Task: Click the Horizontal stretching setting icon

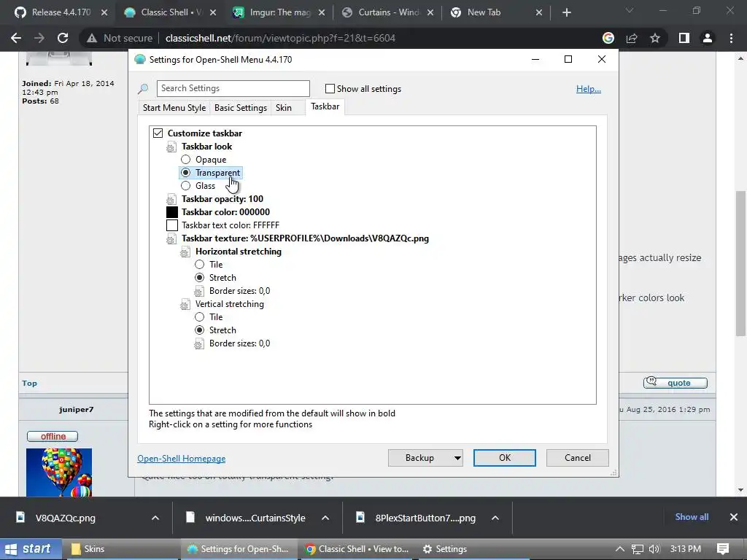Action: tap(185, 252)
